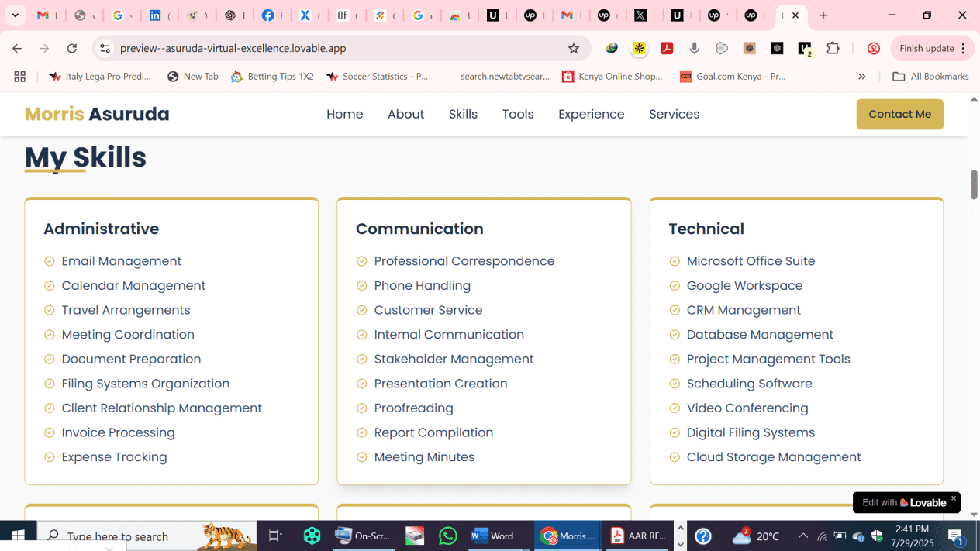Image resolution: width=980 pixels, height=551 pixels.
Task: Expand the hidden bookmarks chevron
Action: pyautogui.click(x=862, y=76)
